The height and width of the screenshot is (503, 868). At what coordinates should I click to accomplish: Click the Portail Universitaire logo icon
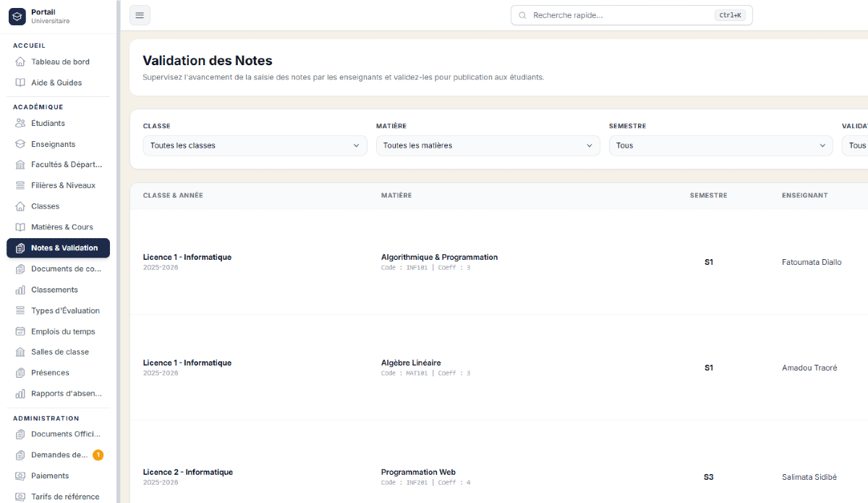17,16
